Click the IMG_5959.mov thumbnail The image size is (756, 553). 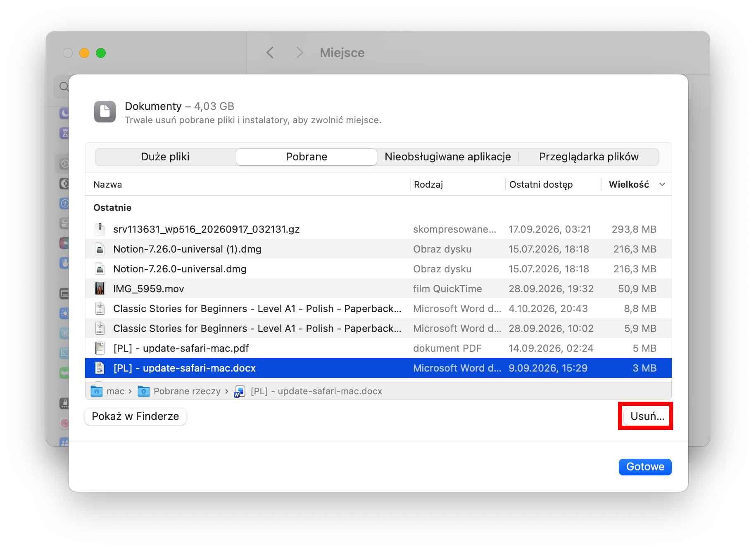coord(100,288)
